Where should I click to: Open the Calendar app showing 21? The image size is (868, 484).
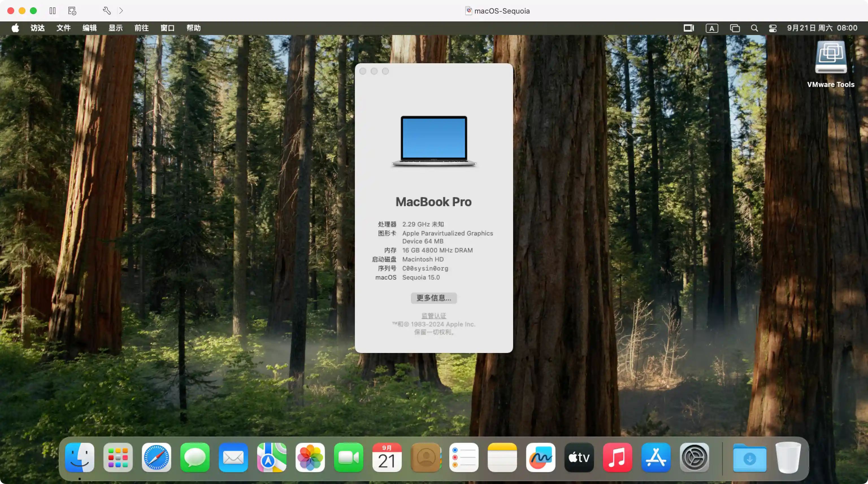coord(387,458)
